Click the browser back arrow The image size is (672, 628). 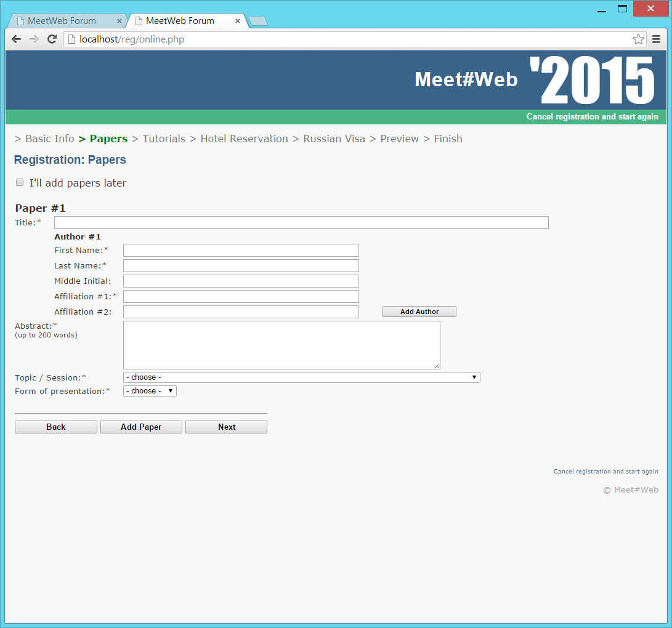[x=16, y=39]
